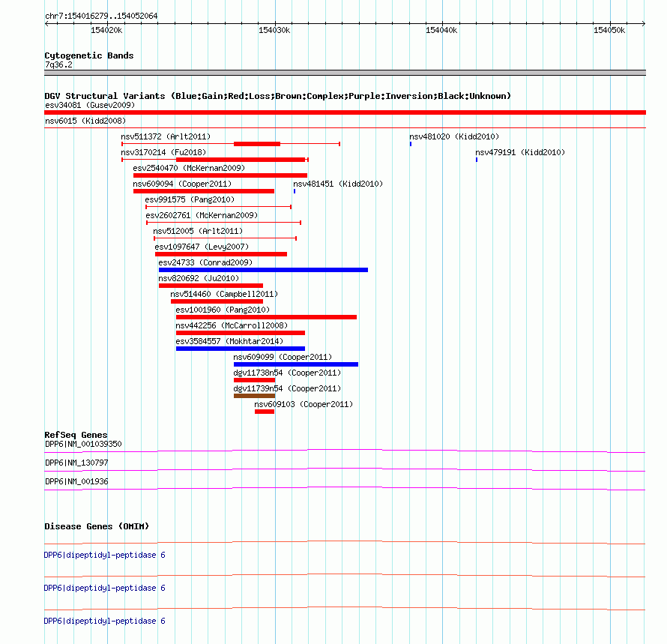Open the nsv511372 (Arlt2011) variant

pos(166,136)
